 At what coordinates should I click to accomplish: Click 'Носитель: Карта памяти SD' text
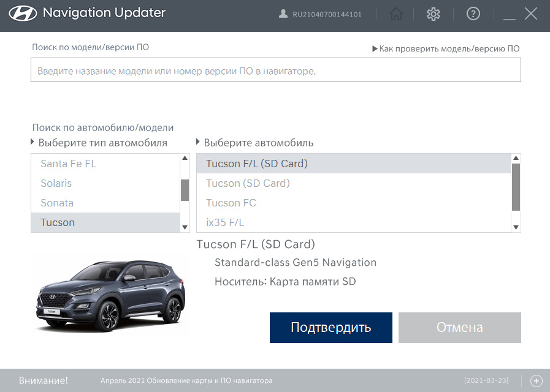point(285,282)
